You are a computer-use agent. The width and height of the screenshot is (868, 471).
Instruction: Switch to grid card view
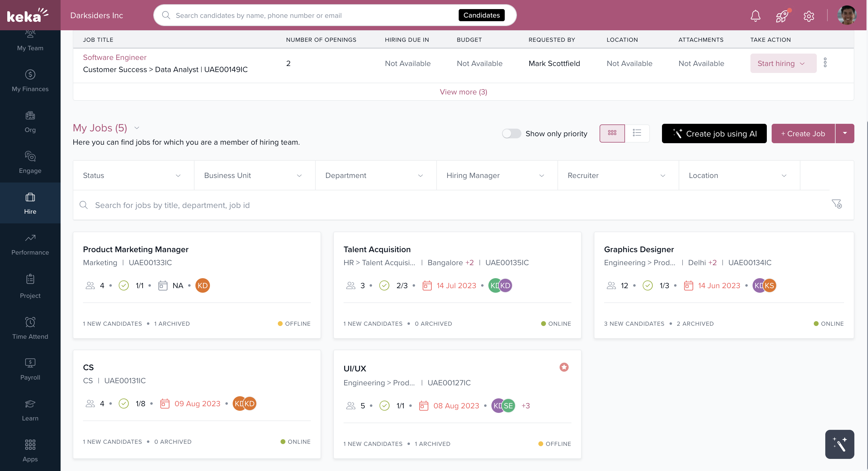pyautogui.click(x=612, y=133)
